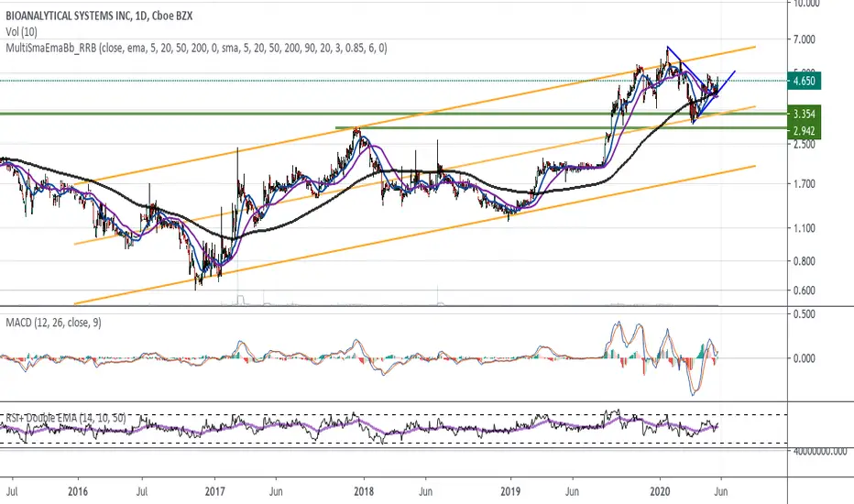This screenshot has width=854, height=504.
Task: Click the 2.942 support level price tag
Action: click(x=805, y=131)
